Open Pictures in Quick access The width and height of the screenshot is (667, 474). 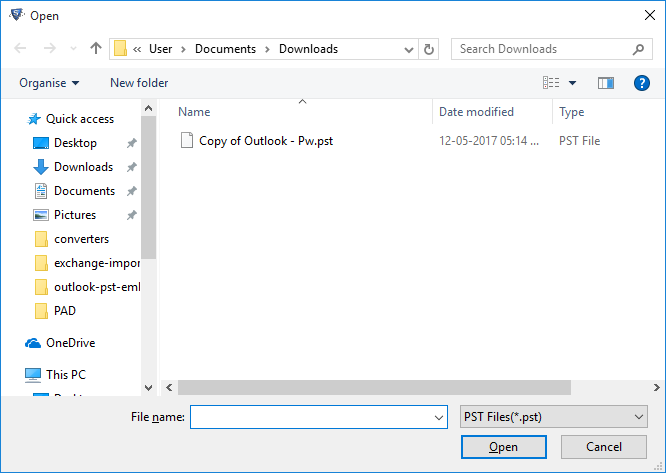point(65,215)
